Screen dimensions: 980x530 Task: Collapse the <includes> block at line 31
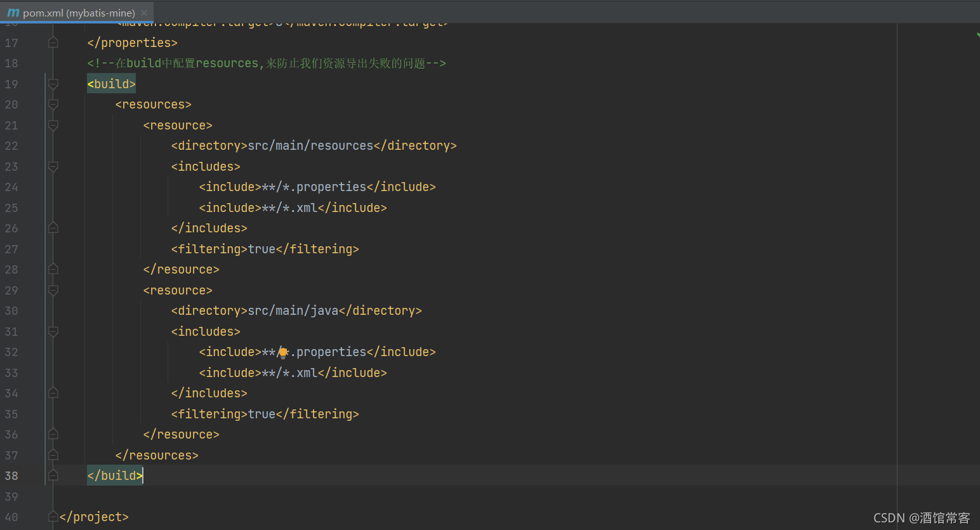(x=53, y=331)
